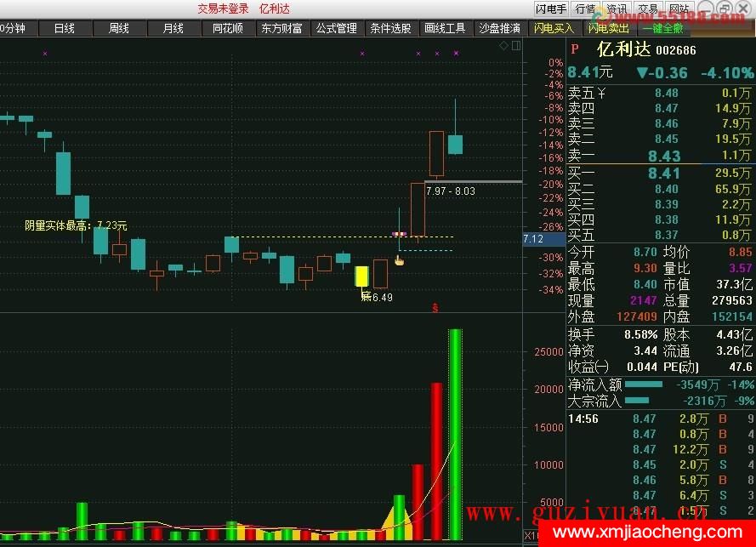Select the 月线 period tab
This screenshot has width=756, height=547.
[173, 28]
